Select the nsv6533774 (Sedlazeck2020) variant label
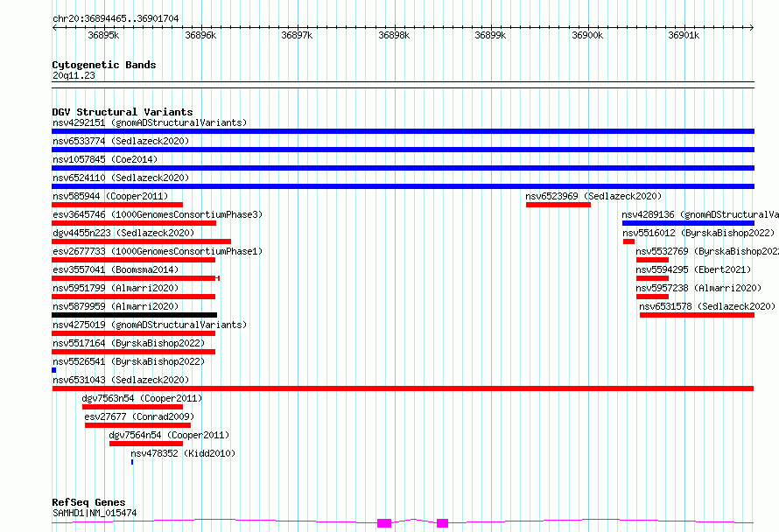 [121, 141]
